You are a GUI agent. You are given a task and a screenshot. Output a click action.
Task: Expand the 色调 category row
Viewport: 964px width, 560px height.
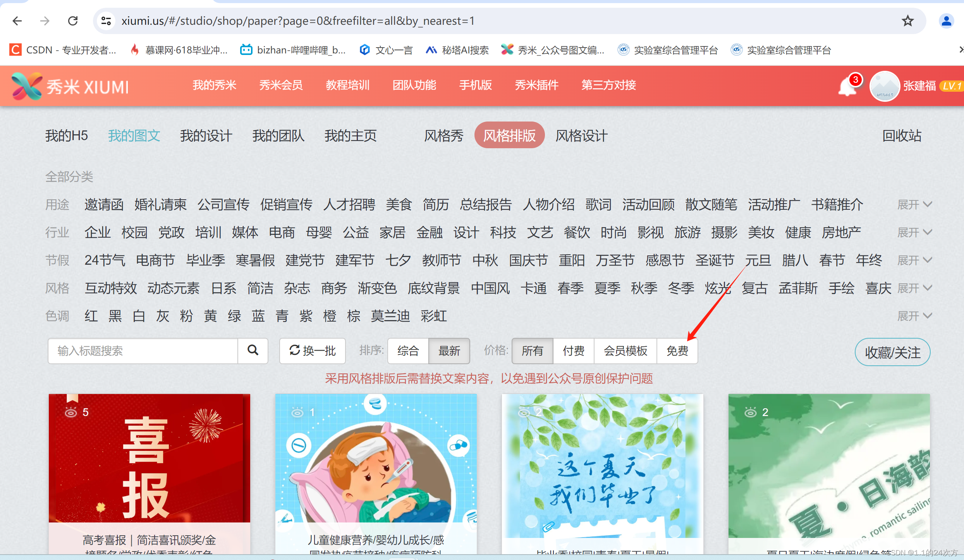tap(914, 316)
